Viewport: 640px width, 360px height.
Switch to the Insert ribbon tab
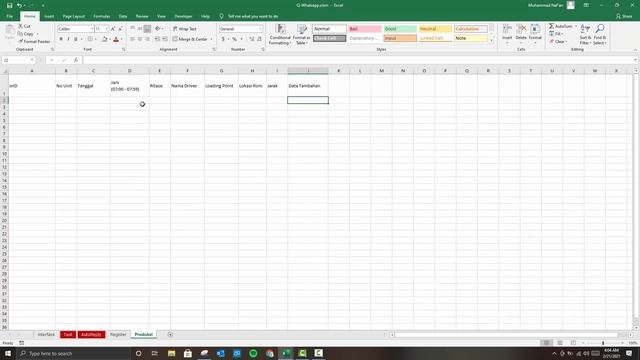[x=49, y=16]
